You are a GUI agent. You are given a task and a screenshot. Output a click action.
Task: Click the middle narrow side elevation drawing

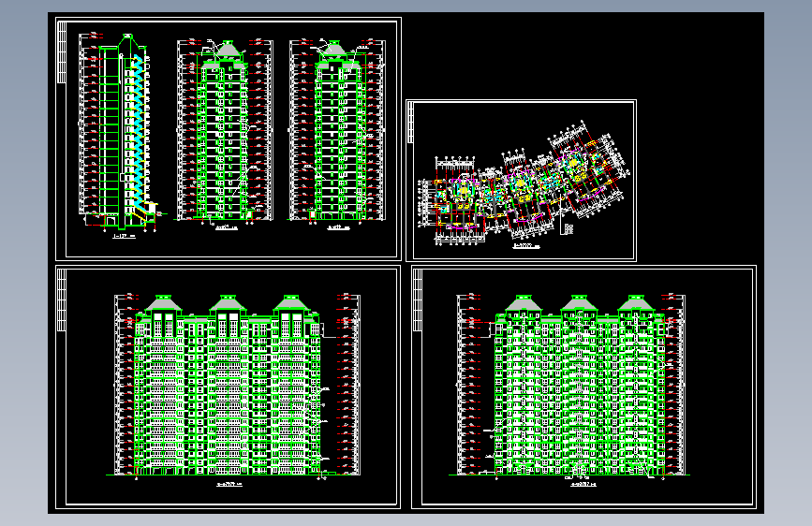pyautogui.click(x=225, y=132)
